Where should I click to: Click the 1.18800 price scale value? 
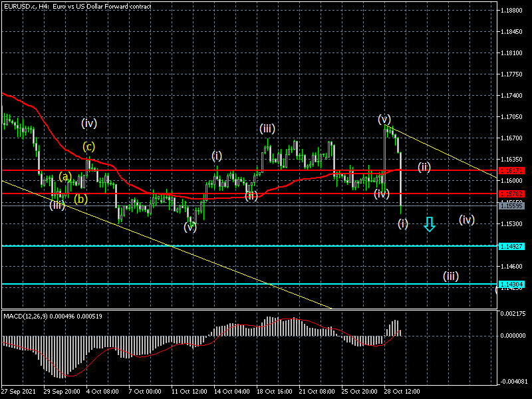(513, 11)
